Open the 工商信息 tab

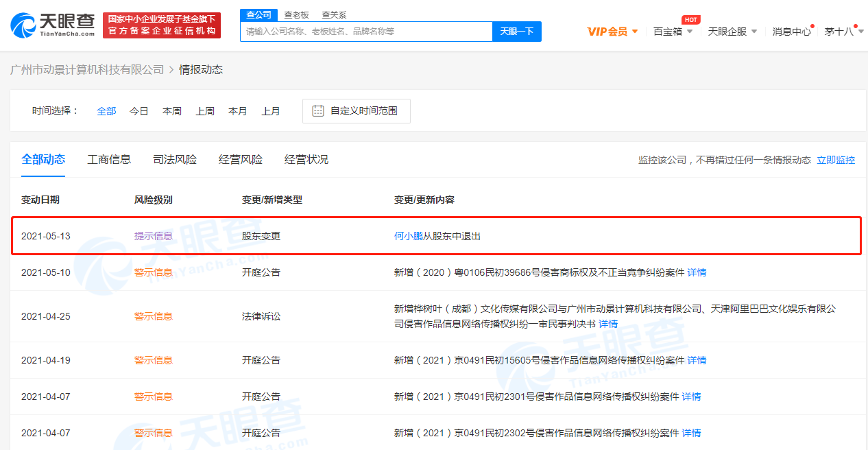coord(109,159)
